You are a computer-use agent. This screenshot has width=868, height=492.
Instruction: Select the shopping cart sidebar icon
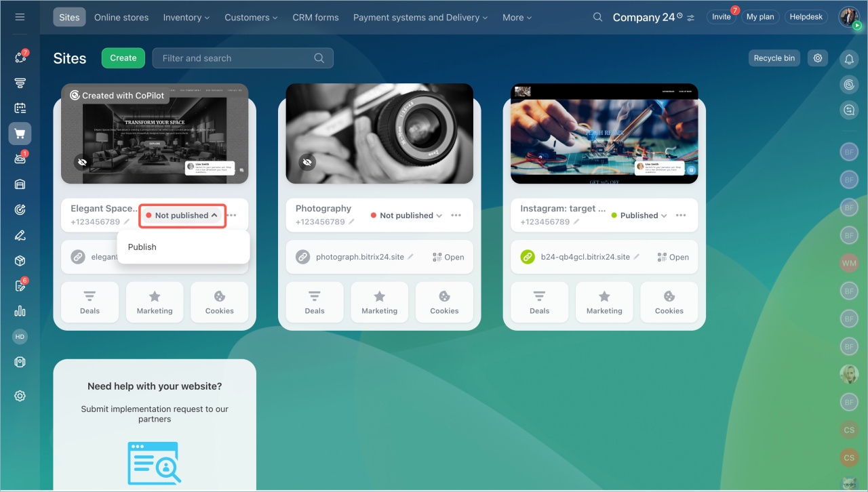coord(20,134)
